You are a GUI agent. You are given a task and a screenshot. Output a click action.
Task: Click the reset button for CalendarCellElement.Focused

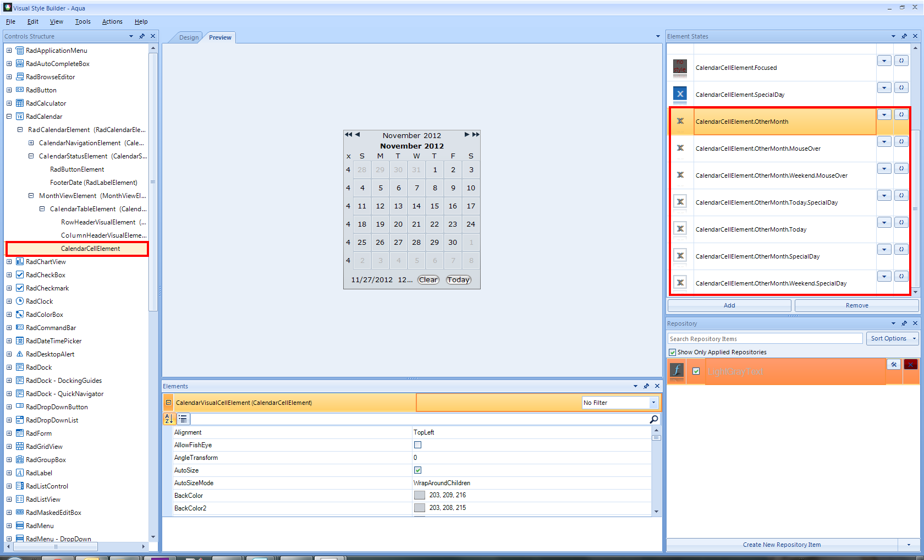(x=901, y=61)
